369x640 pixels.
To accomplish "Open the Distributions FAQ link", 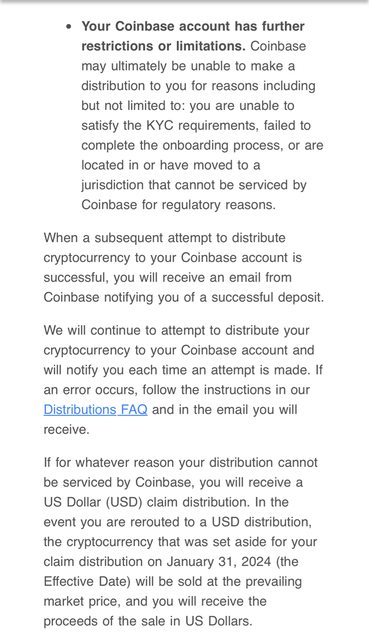I will click(x=96, y=409).
